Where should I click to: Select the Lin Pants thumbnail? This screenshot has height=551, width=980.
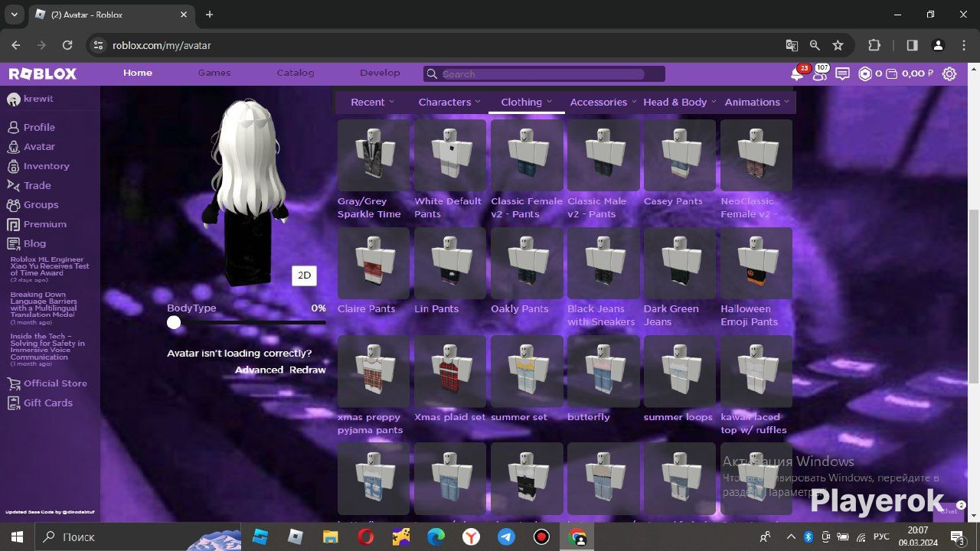(x=450, y=263)
